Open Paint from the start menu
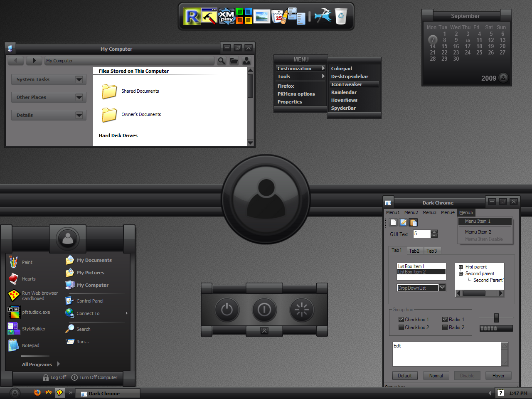The image size is (532, 399). (x=21, y=262)
